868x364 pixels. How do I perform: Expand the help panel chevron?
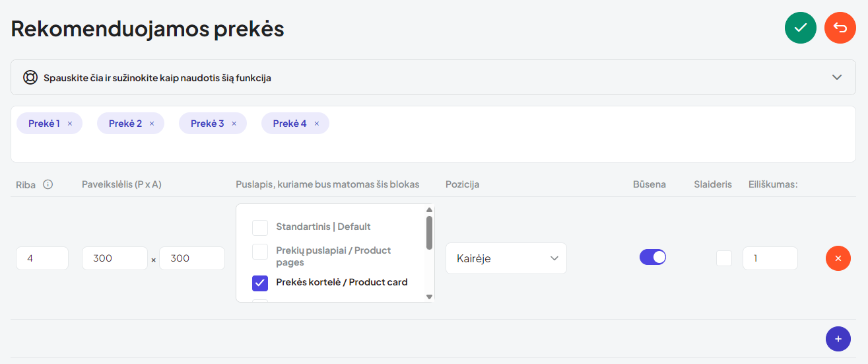tap(837, 77)
